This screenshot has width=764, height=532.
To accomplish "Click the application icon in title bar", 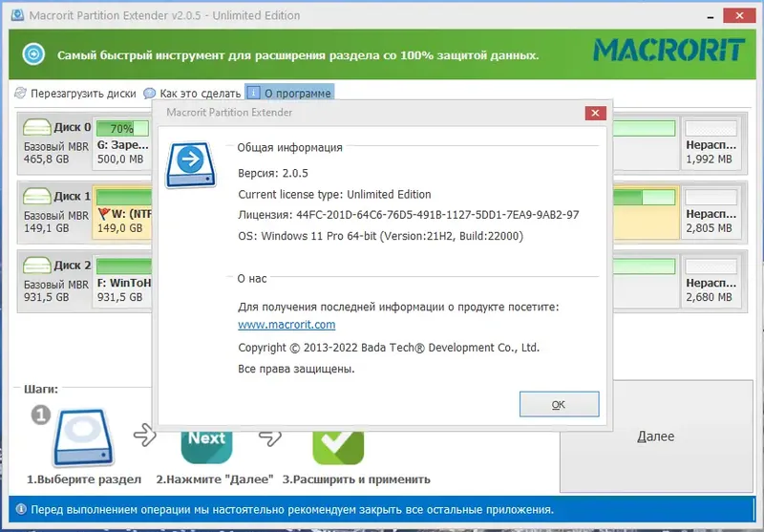I will coord(17,15).
